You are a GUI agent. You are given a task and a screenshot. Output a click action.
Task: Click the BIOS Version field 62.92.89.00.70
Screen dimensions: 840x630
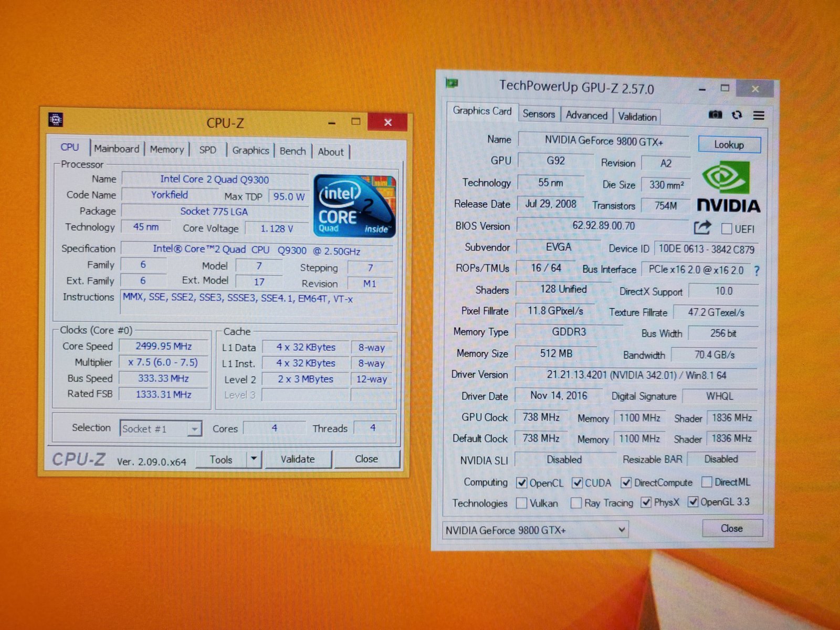point(603,226)
